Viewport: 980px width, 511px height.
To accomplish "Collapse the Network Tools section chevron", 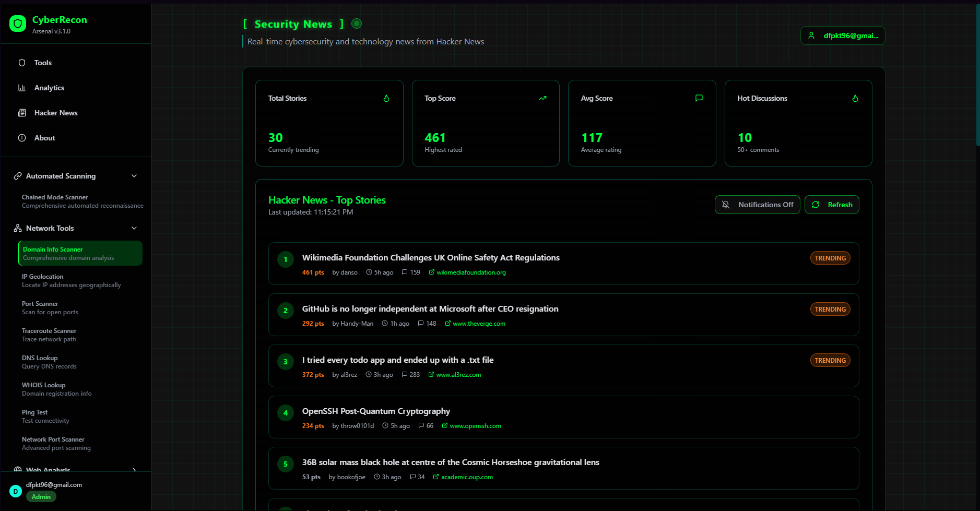I will click(x=134, y=228).
